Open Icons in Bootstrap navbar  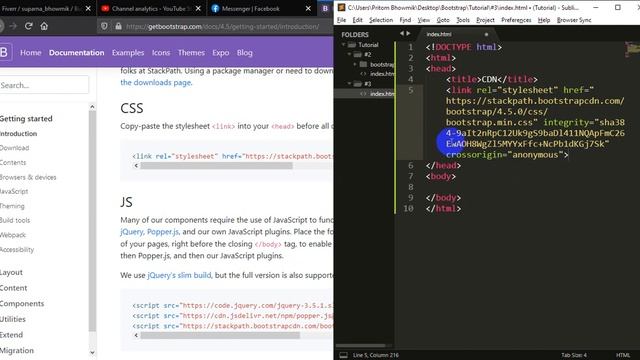pyautogui.click(x=161, y=53)
